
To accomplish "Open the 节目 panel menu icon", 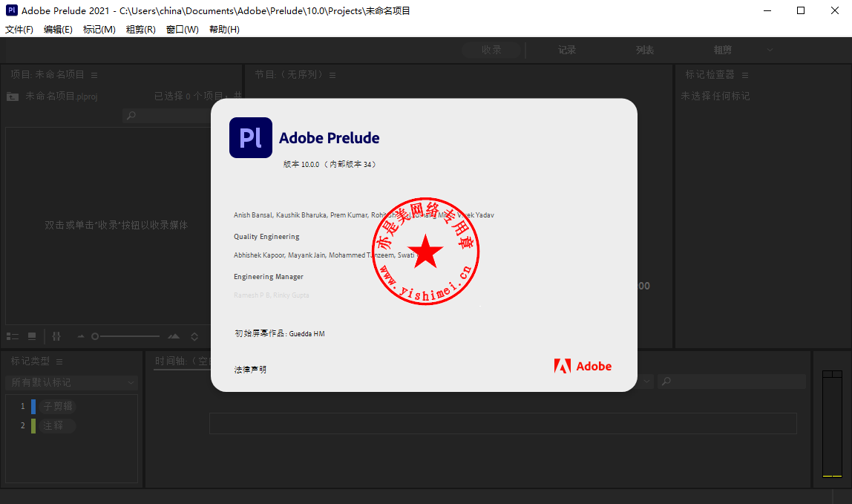I will [332, 75].
